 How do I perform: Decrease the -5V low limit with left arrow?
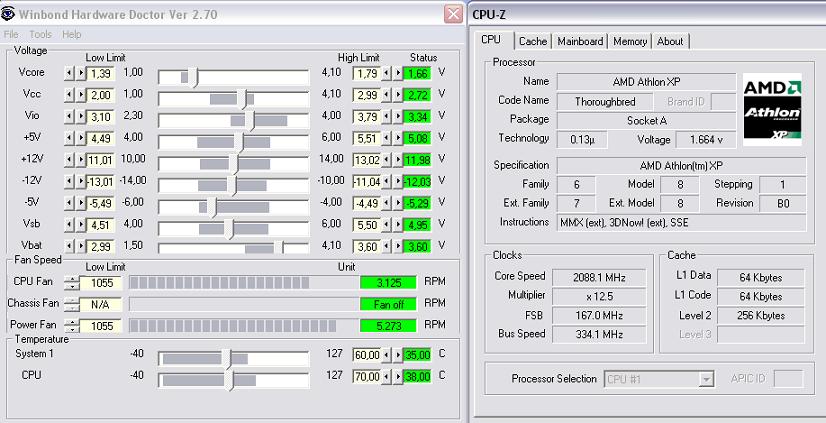(x=69, y=203)
